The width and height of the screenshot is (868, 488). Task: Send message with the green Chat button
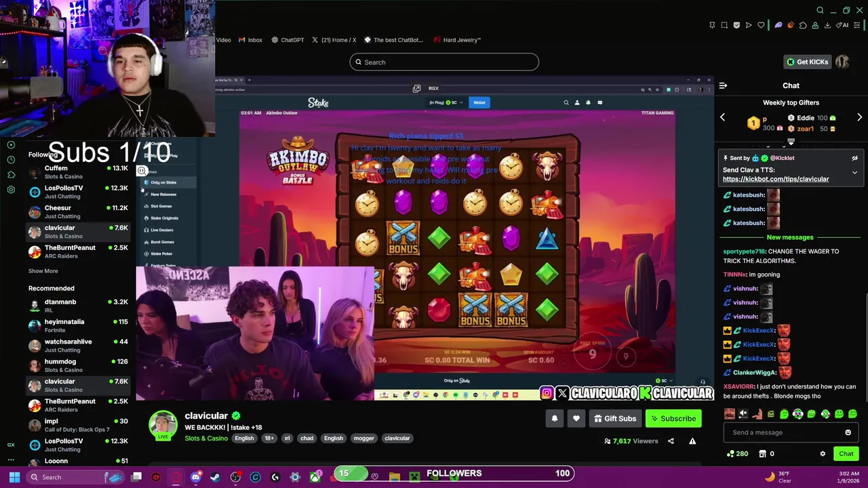click(846, 454)
